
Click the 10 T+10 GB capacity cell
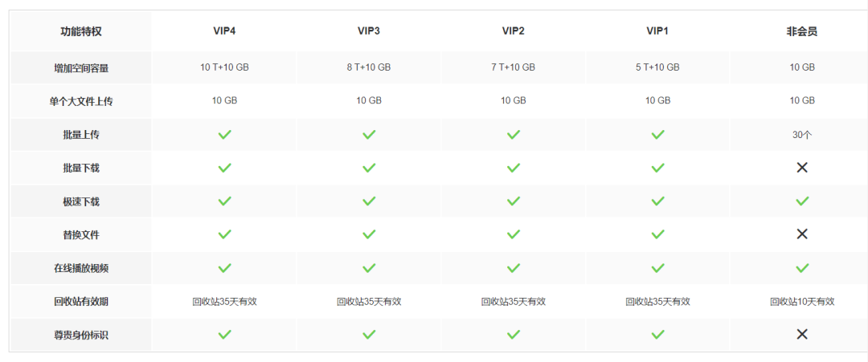point(224,67)
